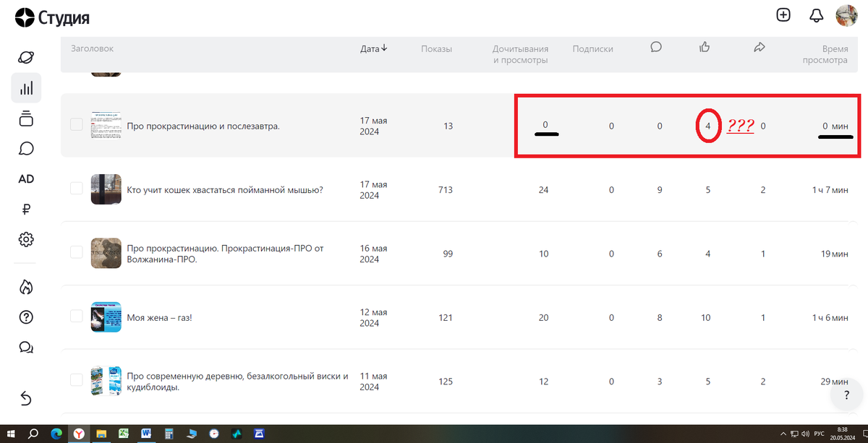Open the ruble monetization sidebar icon
The height and width of the screenshot is (443, 868).
(26, 210)
